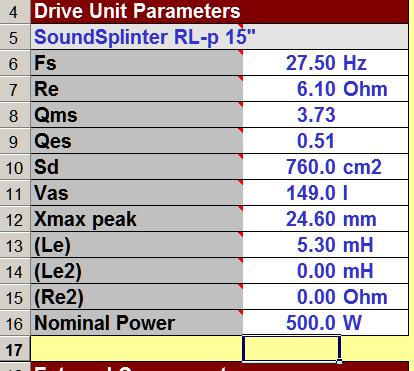Click the (Re2) label cell

pos(137,297)
